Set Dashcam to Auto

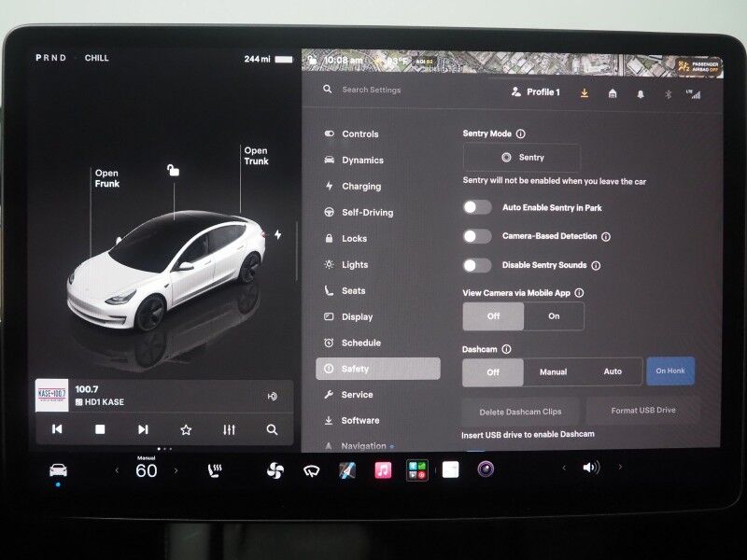(x=613, y=371)
